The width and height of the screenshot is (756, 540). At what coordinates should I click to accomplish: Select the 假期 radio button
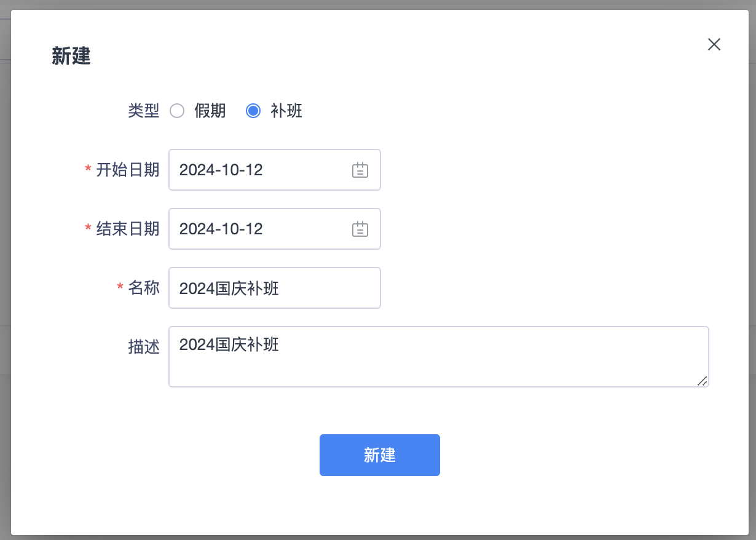pos(177,111)
